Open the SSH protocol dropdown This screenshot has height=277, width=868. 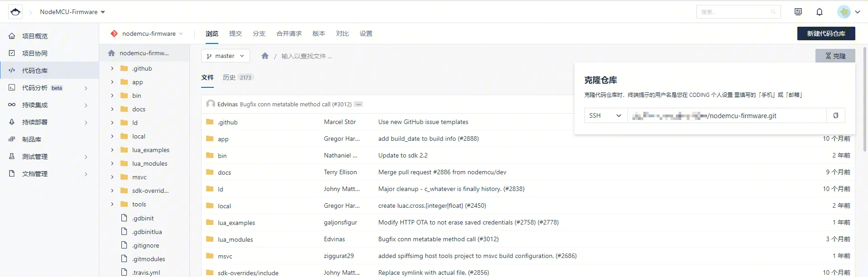pyautogui.click(x=605, y=116)
